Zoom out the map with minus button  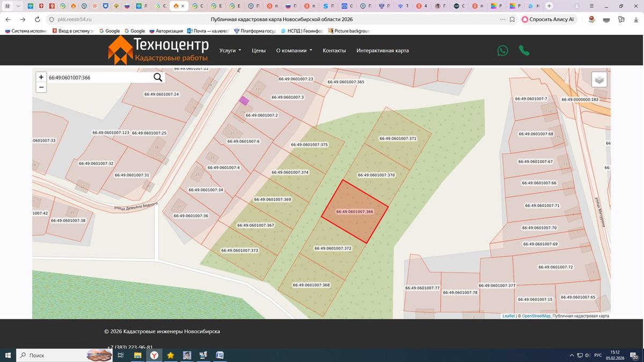coord(41,87)
